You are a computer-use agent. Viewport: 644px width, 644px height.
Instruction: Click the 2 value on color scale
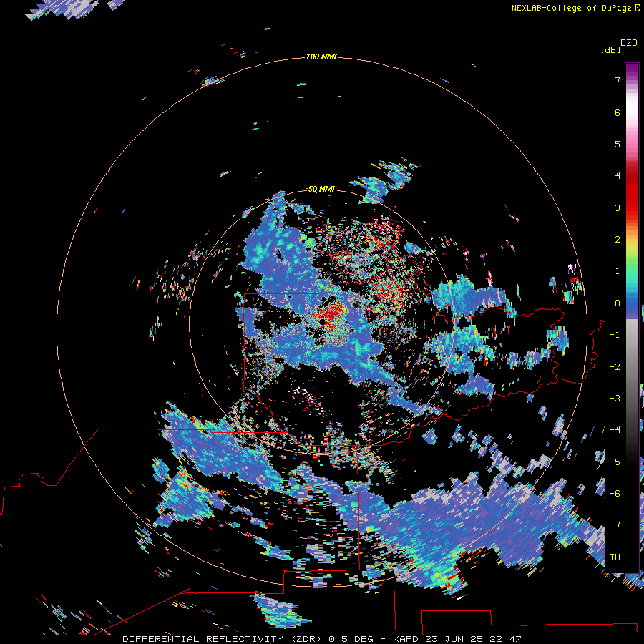(x=618, y=240)
